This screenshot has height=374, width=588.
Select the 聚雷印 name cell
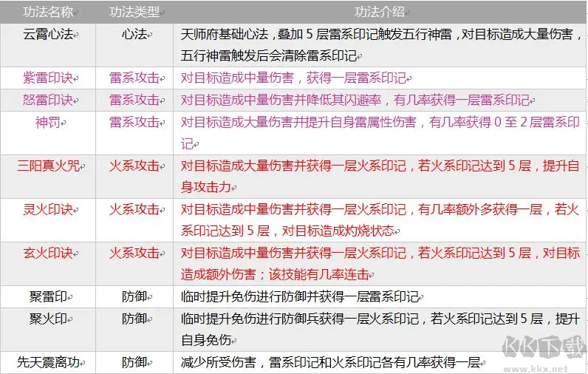pos(48,296)
